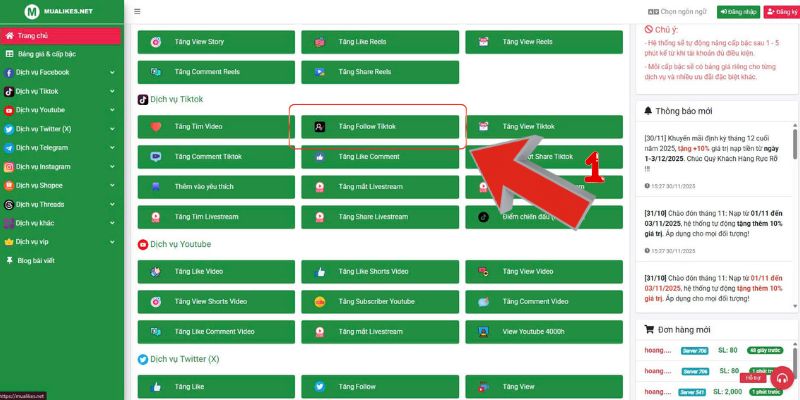
Task: Open Tăng View Video service
Action: coord(544,271)
